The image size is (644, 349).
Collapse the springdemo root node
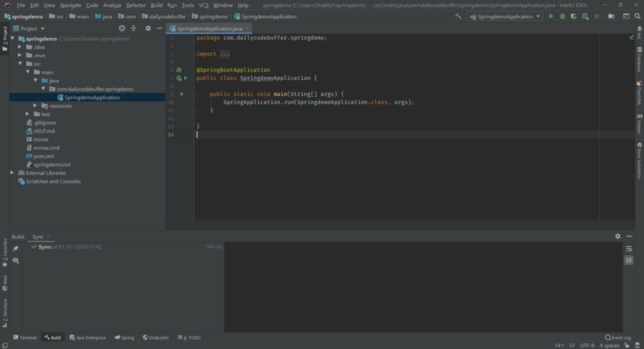point(13,38)
